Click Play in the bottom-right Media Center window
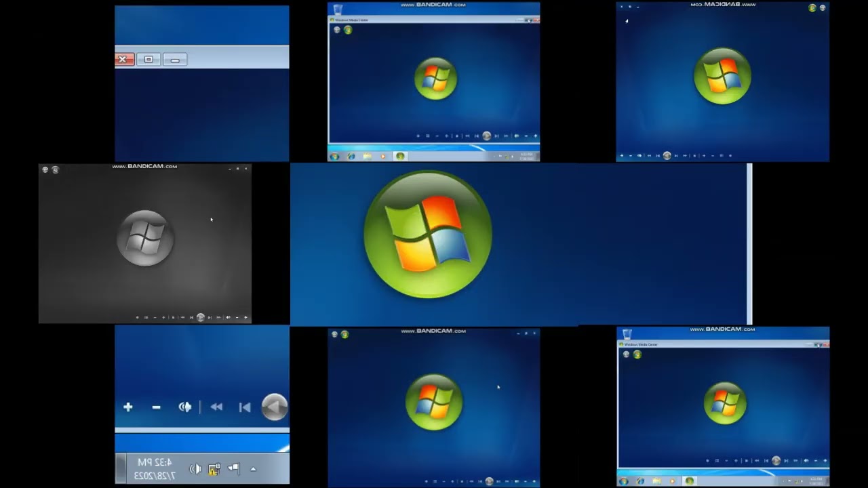The width and height of the screenshot is (868, 488). [x=776, y=461]
